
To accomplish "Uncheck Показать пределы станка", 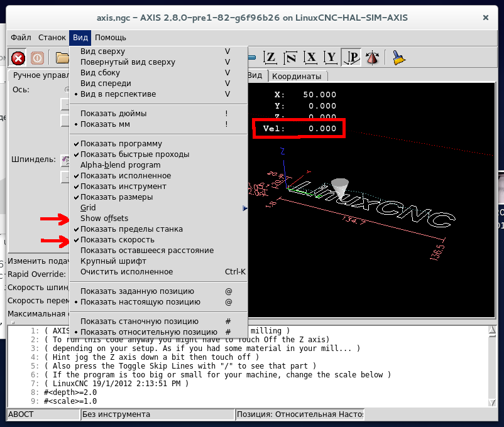I will (159, 229).
